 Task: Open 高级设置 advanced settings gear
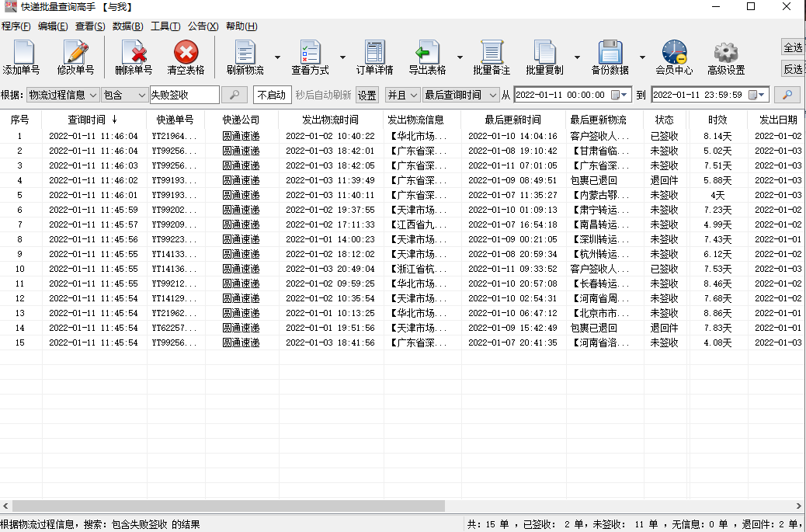point(726,53)
